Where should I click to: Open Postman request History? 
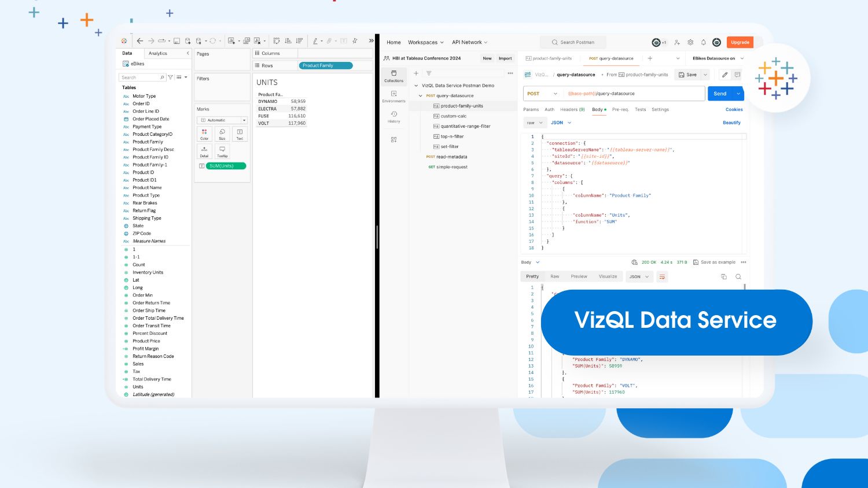[x=393, y=117]
